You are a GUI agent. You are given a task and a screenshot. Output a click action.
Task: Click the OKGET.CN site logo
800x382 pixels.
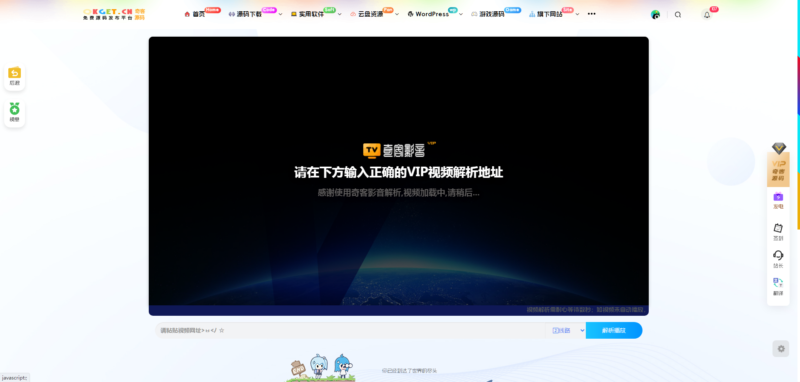114,14
